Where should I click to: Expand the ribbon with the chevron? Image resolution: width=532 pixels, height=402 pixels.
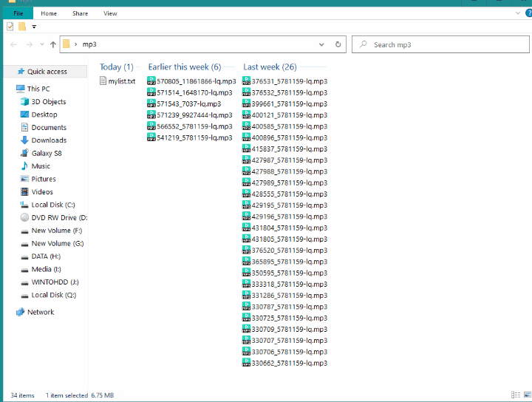tap(518, 13)
